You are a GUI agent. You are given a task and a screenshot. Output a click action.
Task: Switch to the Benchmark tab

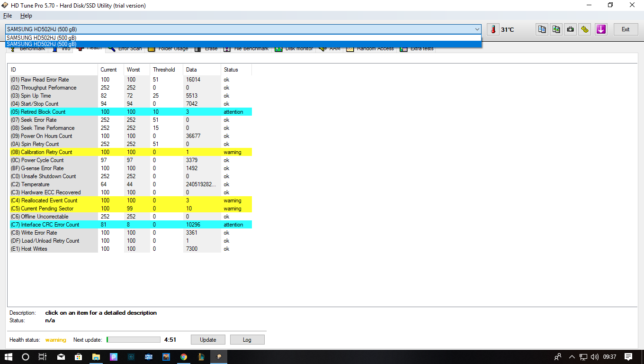(27, 48)
